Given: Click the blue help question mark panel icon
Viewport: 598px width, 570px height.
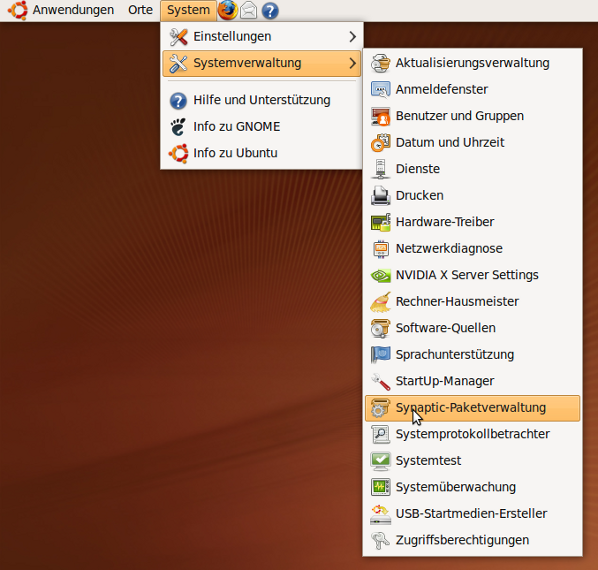Looking at the screenshot, I should click(270, 11).
